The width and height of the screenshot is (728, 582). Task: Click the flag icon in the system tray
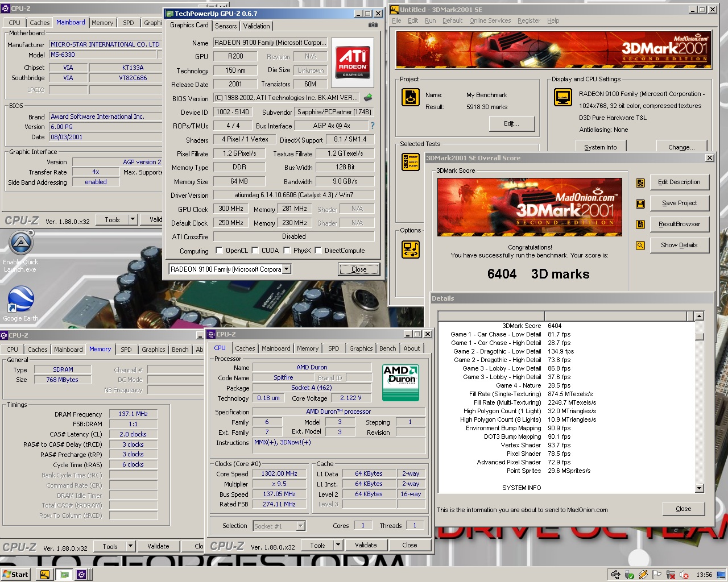point(656,575)
